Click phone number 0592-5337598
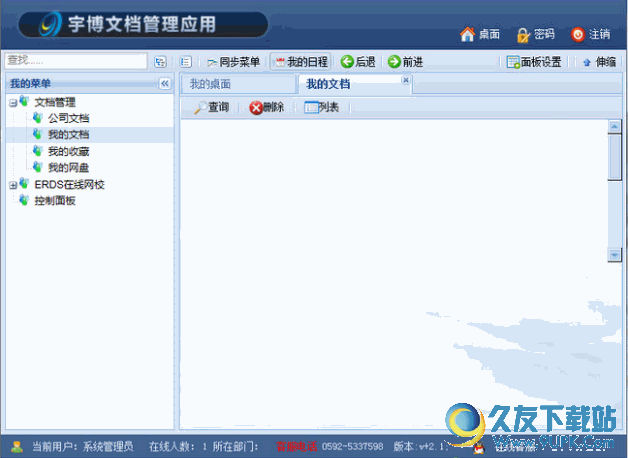This screenshot has width=628, height=458. [x=352, y=446]
